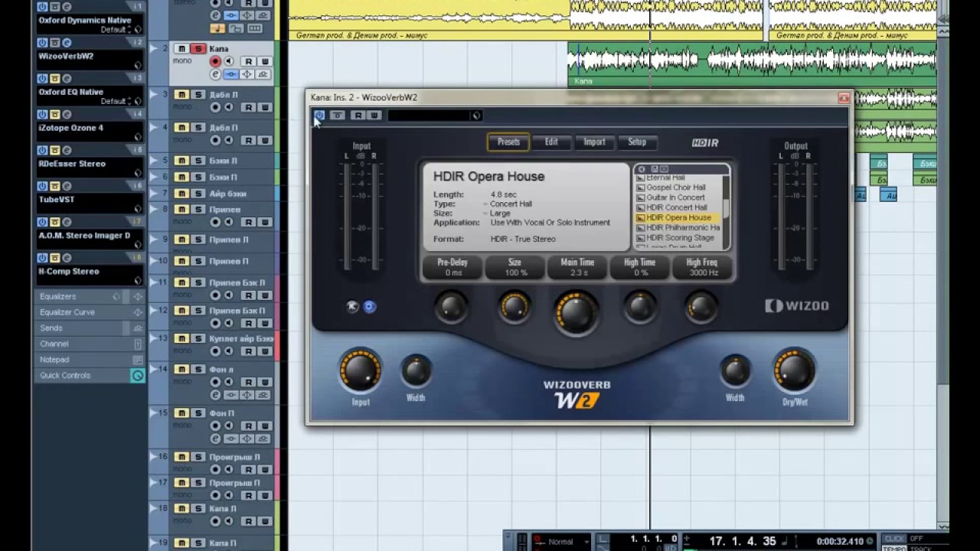The image size is (980, 551).
Task: Toggle power of Oxford EQ Native insert
Action: (43, 78)
